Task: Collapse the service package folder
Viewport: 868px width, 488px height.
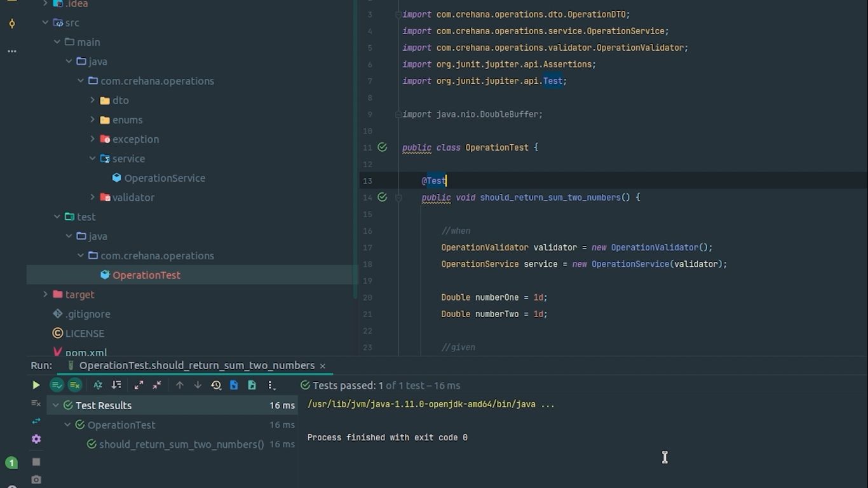Action: coord(93,159)
